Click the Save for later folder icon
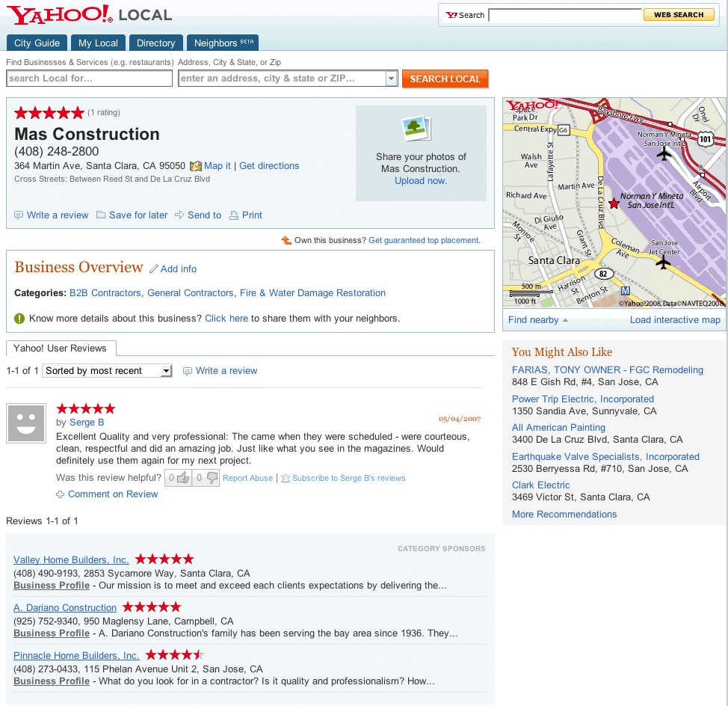The image size is (728, 706). [101, 215]
